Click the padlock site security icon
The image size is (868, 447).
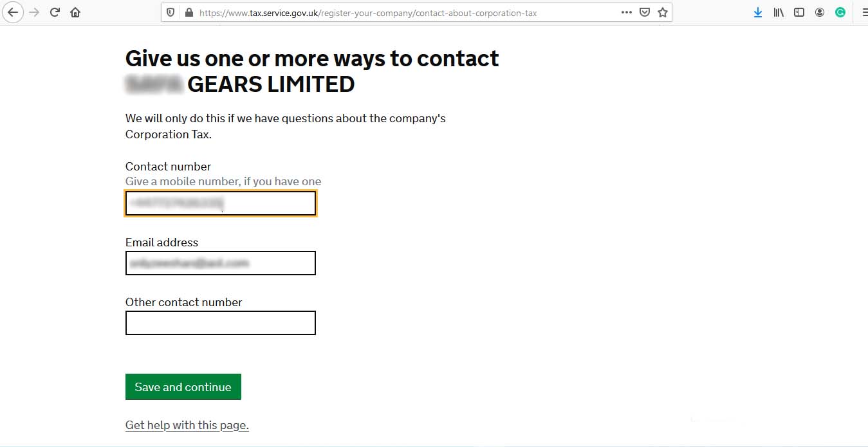coord(189,12)
